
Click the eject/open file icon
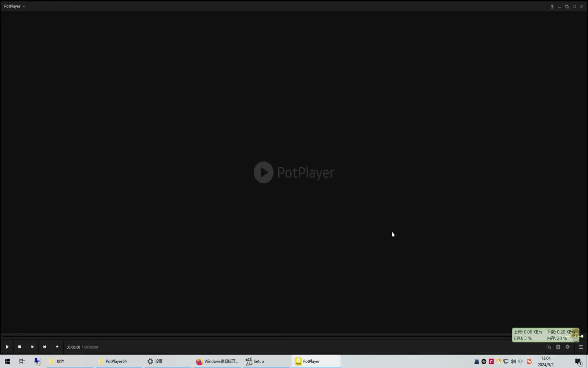(x=57, y=347)
